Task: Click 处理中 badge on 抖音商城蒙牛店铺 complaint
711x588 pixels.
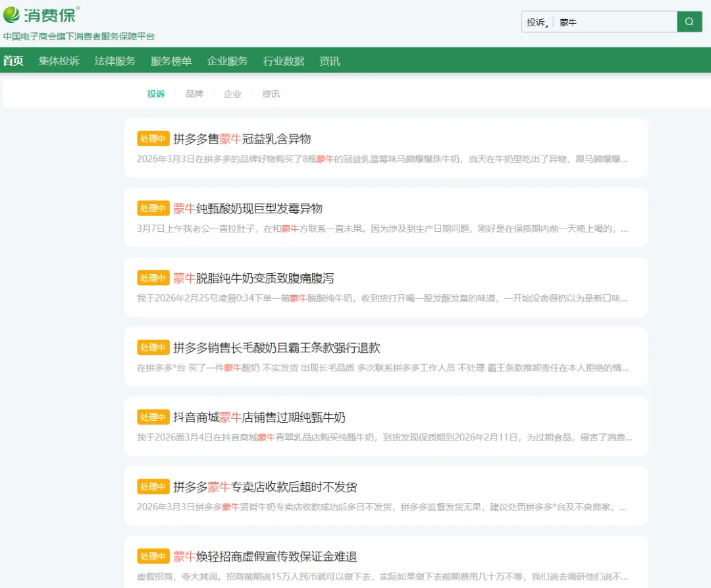Action: click(153, 417)
